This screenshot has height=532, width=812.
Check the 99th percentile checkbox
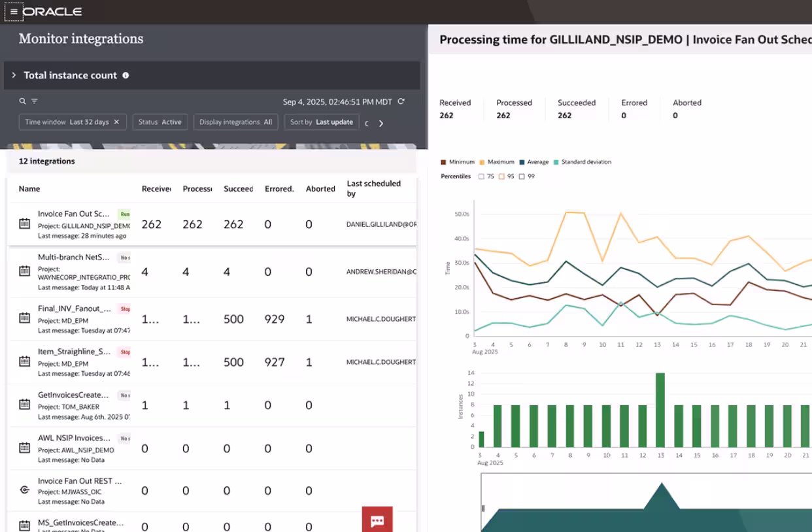(x=521, y=176)
